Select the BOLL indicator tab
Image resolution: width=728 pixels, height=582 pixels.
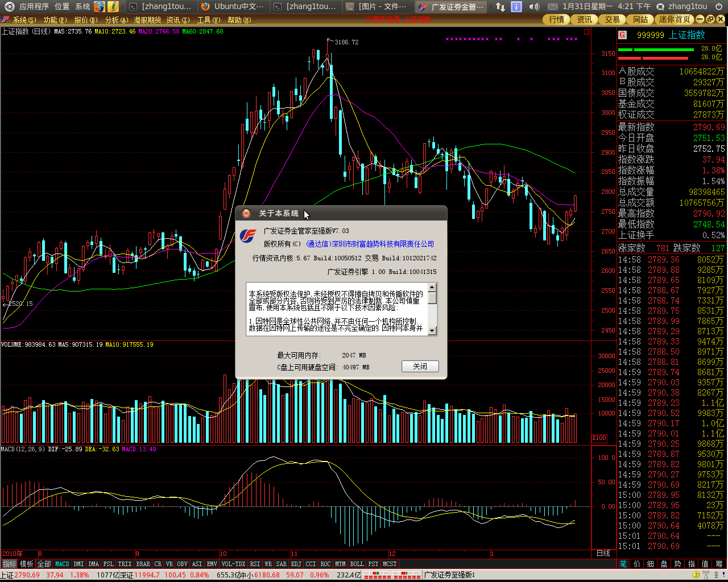click(x=357, y=564)
